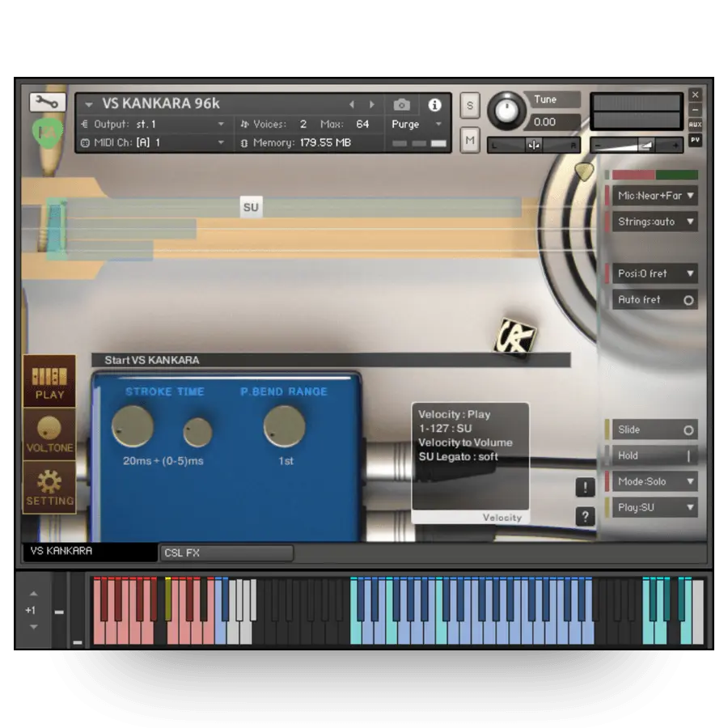Go to next instrument preset arrow
This screenshot has height=728, width=728.
pyautogui.click(x=372, y=105)
